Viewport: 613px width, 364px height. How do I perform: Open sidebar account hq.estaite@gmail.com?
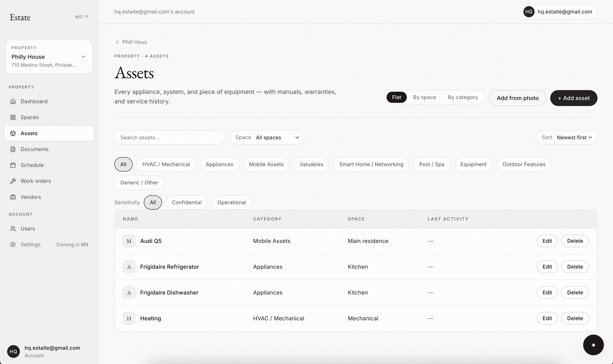pyautogui.click(x=49, y=351)
